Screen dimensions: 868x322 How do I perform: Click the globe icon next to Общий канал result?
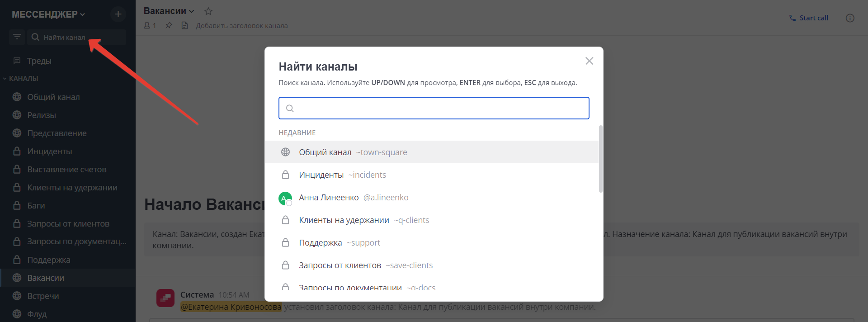[x=285, y=152]
